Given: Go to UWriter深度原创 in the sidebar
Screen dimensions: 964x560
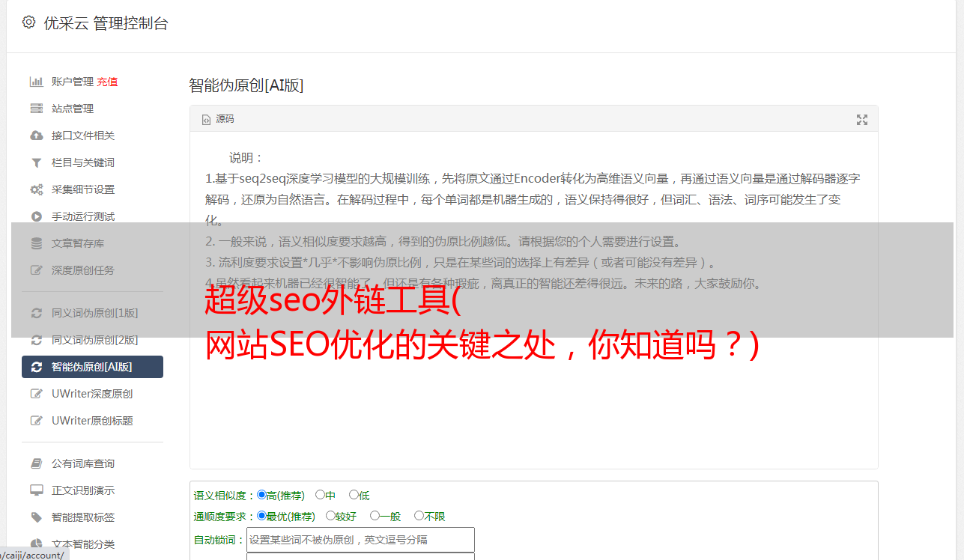Looking at the screenshot, I should click(x=92, y=394).
